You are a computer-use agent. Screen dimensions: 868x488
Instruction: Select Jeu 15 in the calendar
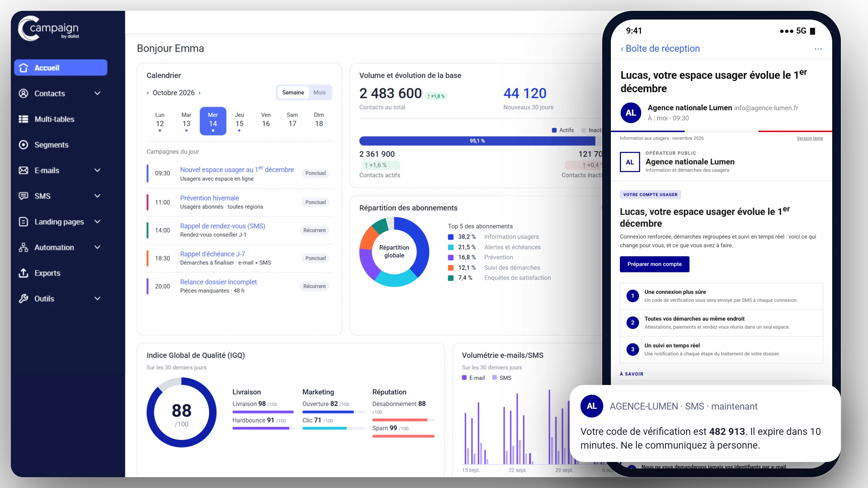click(239, 121)
